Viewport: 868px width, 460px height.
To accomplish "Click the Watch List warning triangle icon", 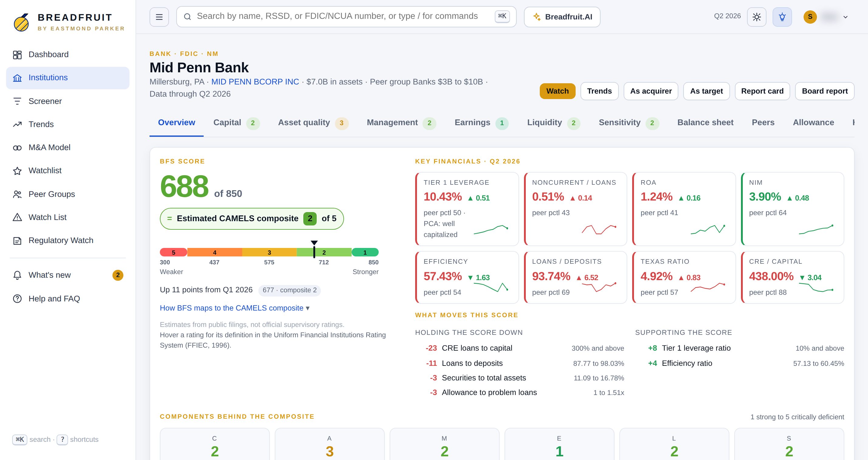I will click(17, 217).
